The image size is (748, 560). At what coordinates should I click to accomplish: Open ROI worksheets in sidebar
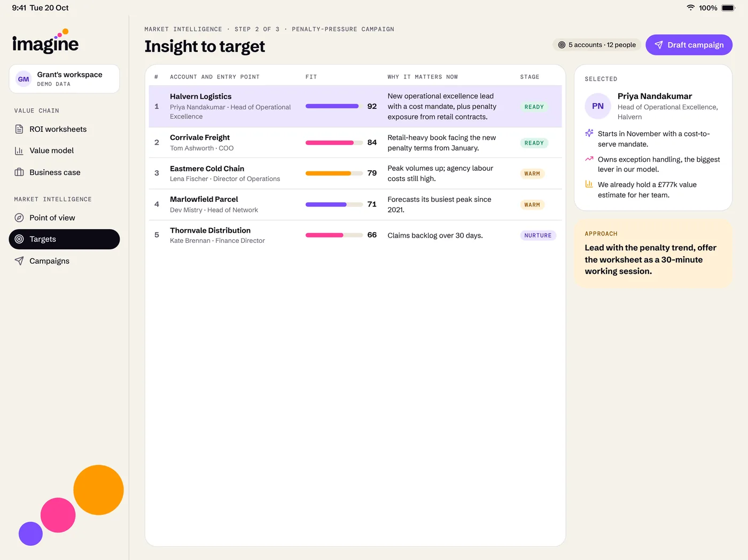[x=64, y=129]
